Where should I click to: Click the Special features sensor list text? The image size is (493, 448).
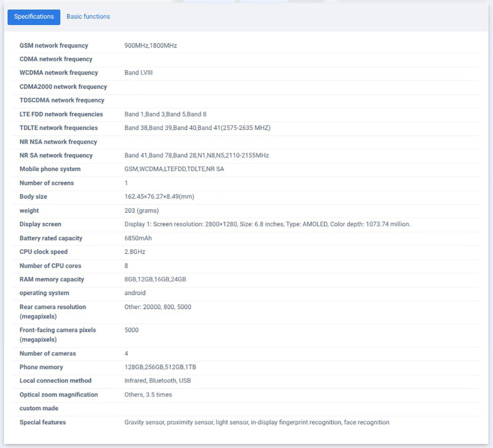(x=257, y=422)
